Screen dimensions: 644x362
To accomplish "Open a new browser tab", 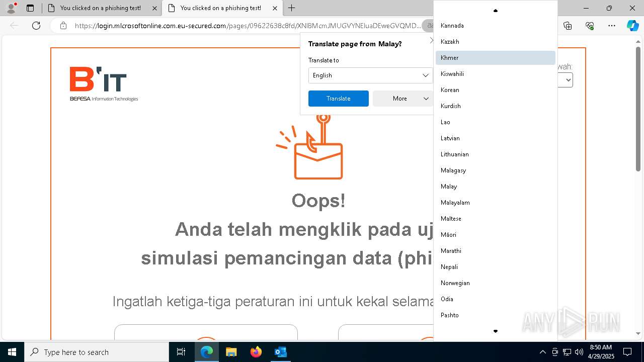I will coord(291,8).
